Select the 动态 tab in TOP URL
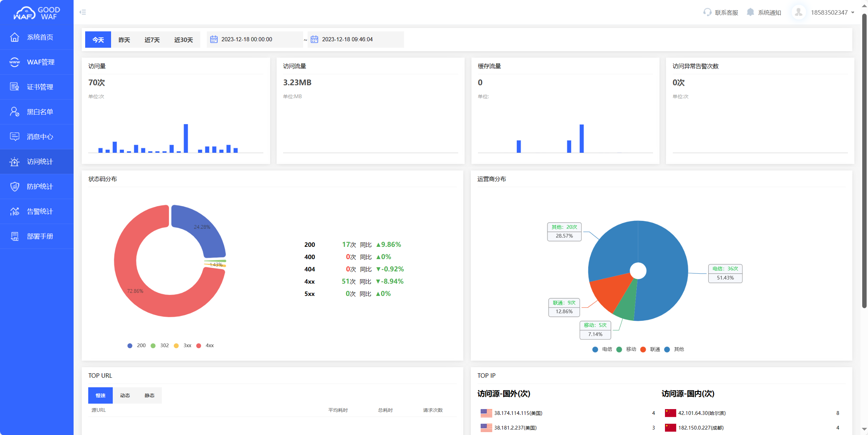This screenshot has width=868, height=435. [125, 395]
